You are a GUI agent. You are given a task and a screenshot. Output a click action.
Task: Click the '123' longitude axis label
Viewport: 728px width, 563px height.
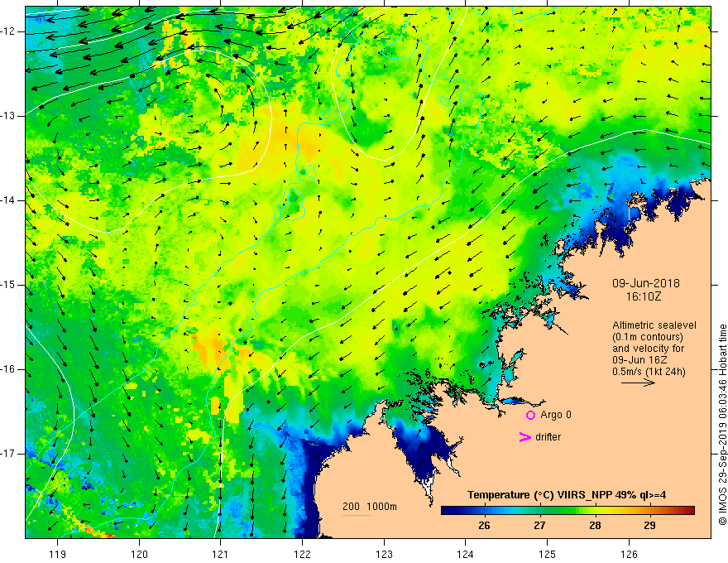click(x=384, y=555)
